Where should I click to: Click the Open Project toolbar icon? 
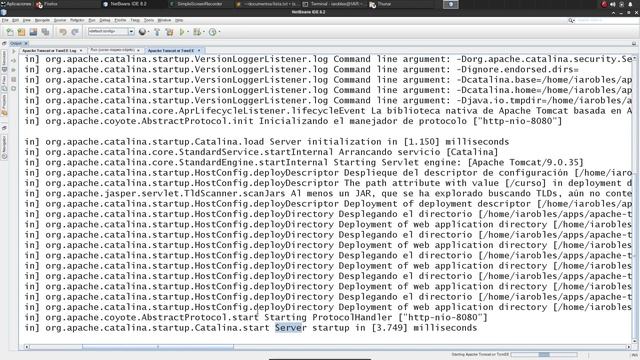tap(33, 32)
